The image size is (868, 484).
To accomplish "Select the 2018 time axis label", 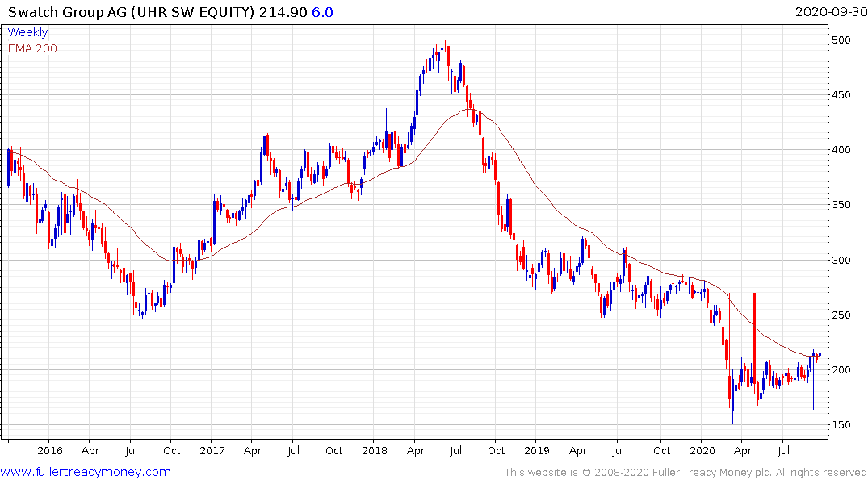I will pyautogui.click(x=375, y=450).
